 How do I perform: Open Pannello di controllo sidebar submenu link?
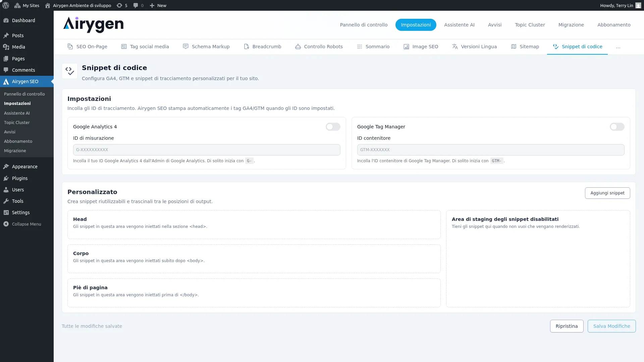[x=24, y=94]
